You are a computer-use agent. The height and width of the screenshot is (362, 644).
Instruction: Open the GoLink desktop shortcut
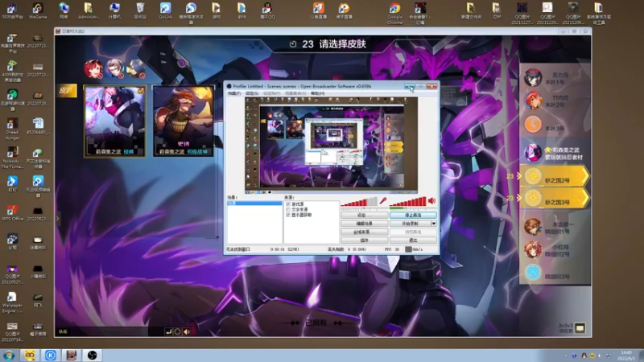coord(165,10)
